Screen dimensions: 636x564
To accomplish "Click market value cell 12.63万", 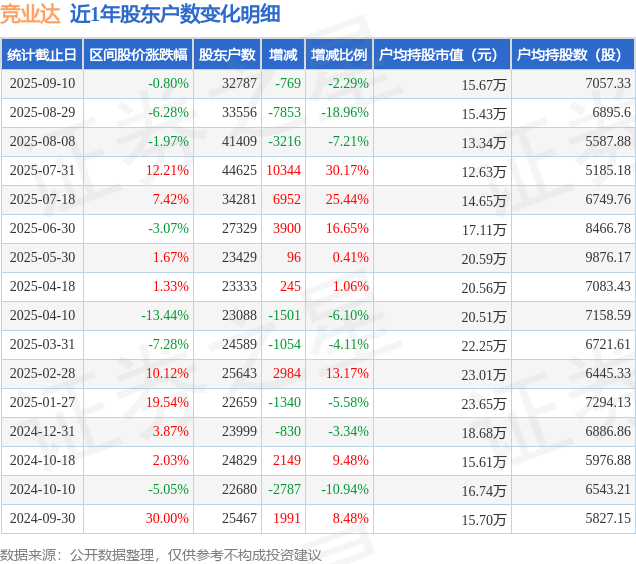I will (484, 172).
